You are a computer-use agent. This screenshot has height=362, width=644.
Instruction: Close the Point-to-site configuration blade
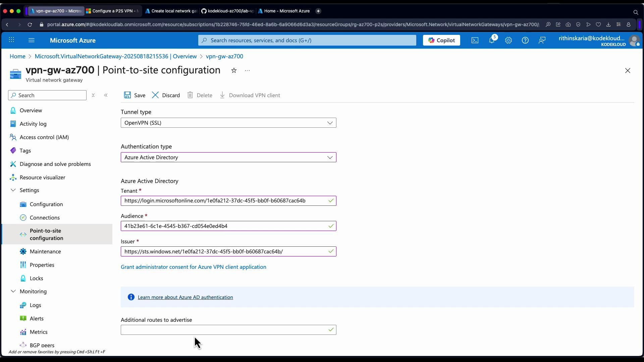tap(628, 71)
